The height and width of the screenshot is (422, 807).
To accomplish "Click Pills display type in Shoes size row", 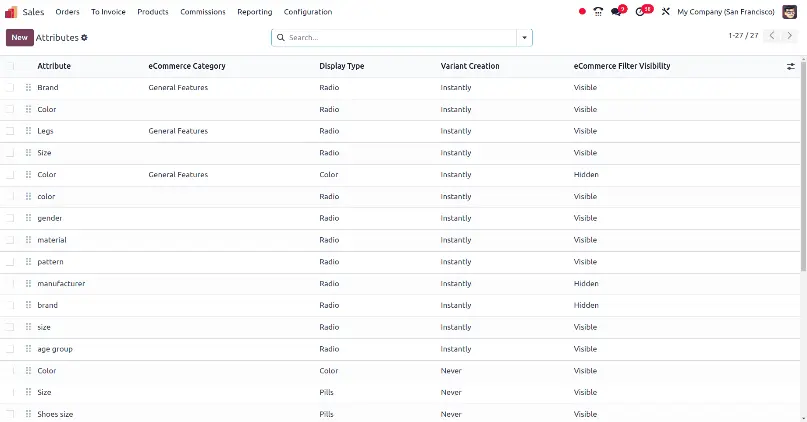I will point(326,414).
